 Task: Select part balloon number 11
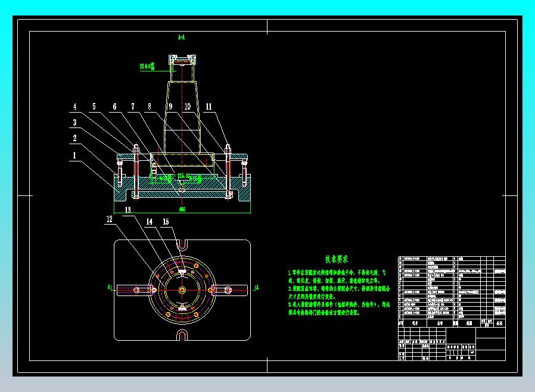[x=209, y=107]
